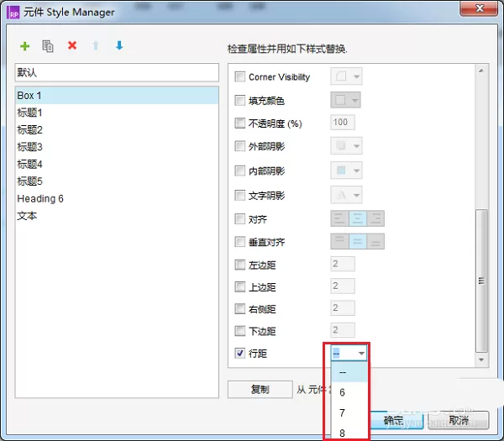Enable the Corner Visibility checkbox
Viewport: 504px width, 441px height.
pyautogui.click(x=239, y=76)
